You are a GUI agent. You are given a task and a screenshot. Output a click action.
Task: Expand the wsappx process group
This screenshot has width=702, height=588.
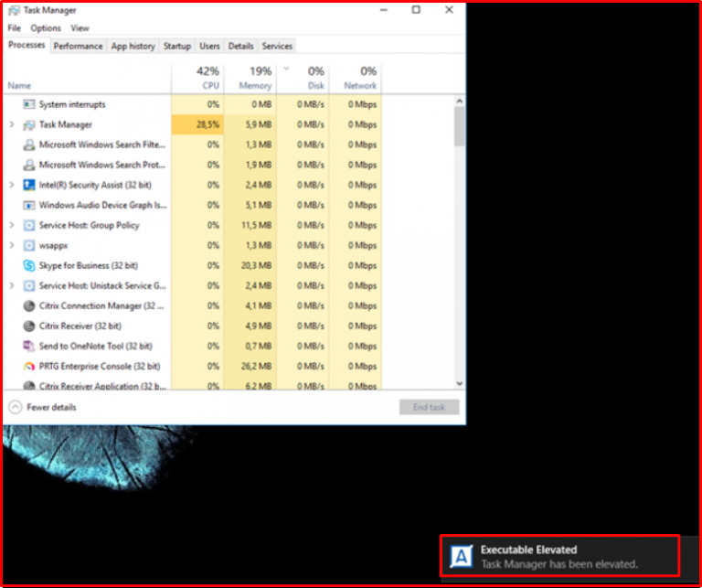pos(11,245)
